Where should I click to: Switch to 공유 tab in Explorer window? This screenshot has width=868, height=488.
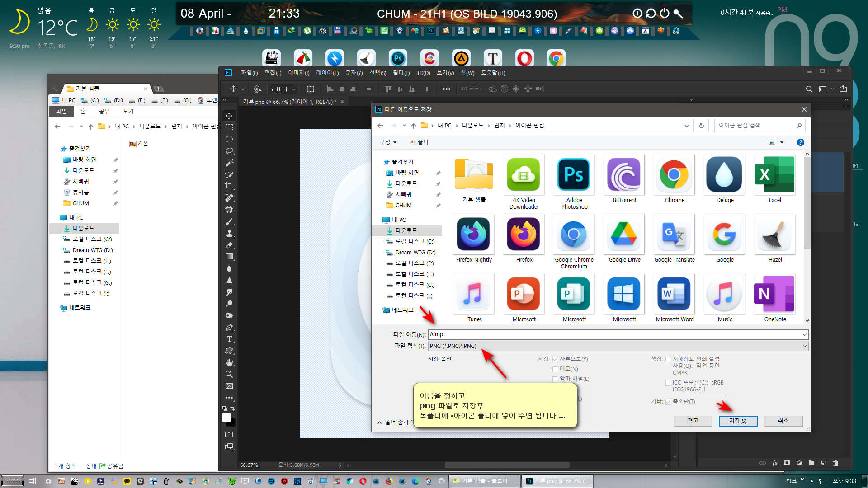pyautogui.click(x=104, y=111)
